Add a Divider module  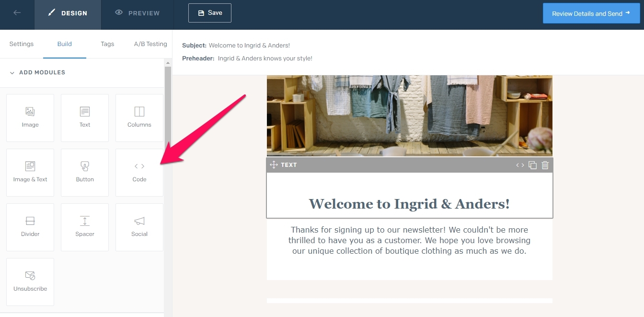[30, 227]
